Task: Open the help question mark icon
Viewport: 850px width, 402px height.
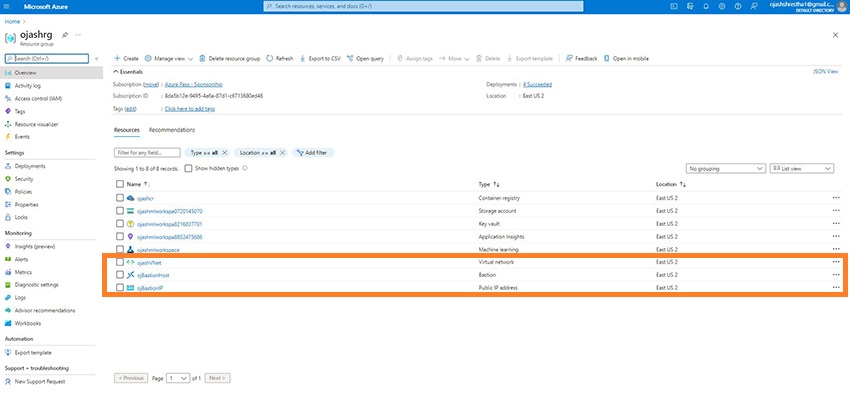Action: point(738,7)
